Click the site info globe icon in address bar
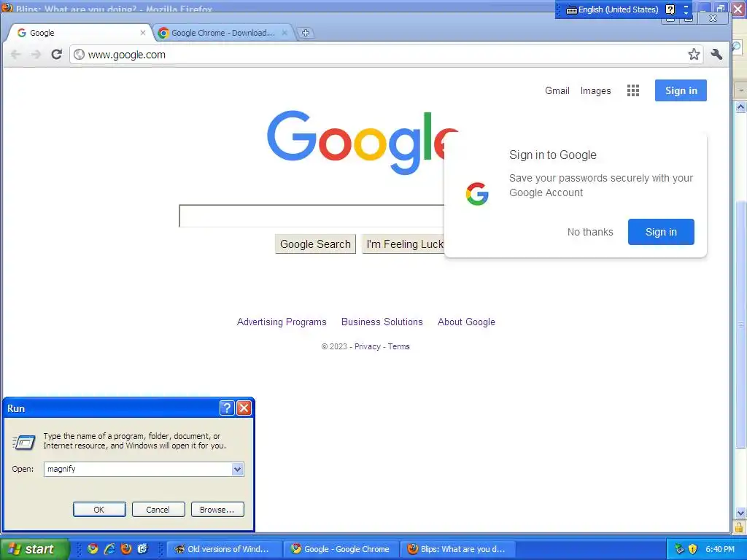Image resolution: width=747 pixels, height=560 pixels. pos(79,54)
